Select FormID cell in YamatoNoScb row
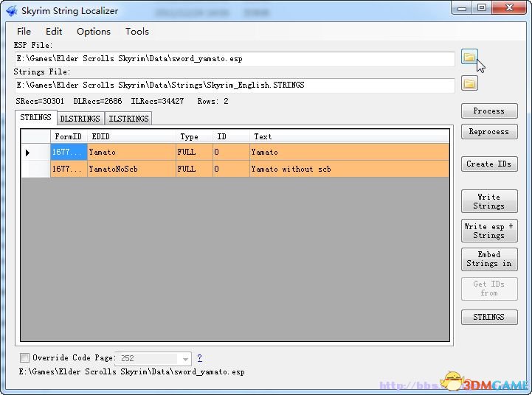The image size is (532, 395). [69, 169]
